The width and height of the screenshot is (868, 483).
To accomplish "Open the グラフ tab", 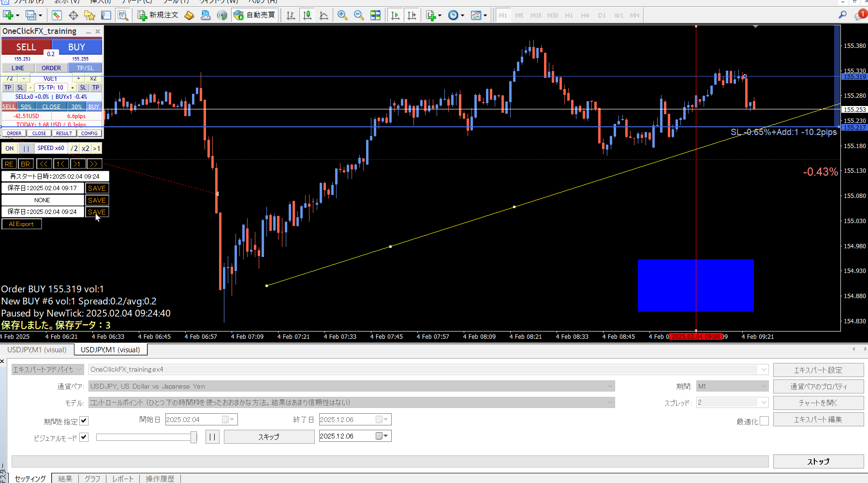I will 92,479.
